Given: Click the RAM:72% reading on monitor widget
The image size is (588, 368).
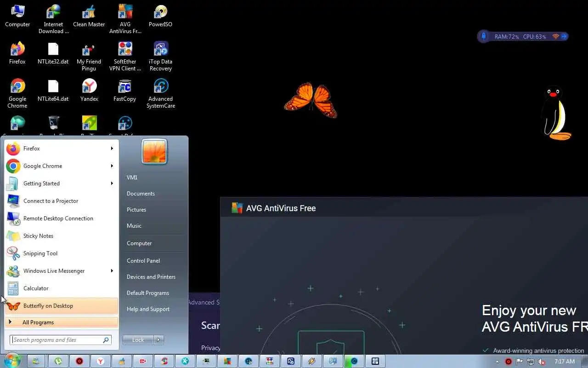Looking at the screenshot, I should [x=507, y=36].
